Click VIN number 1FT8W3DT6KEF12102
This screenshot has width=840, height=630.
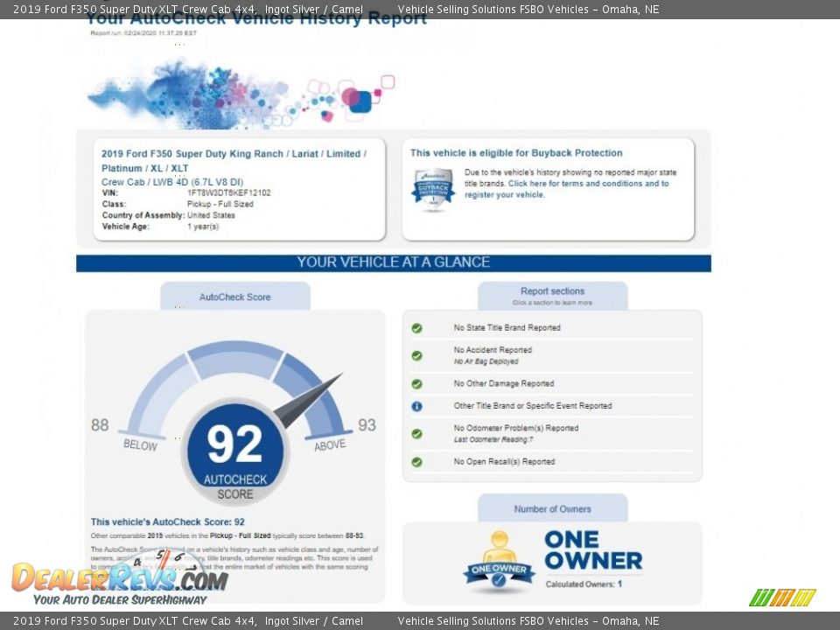click(x=228, y=192)
